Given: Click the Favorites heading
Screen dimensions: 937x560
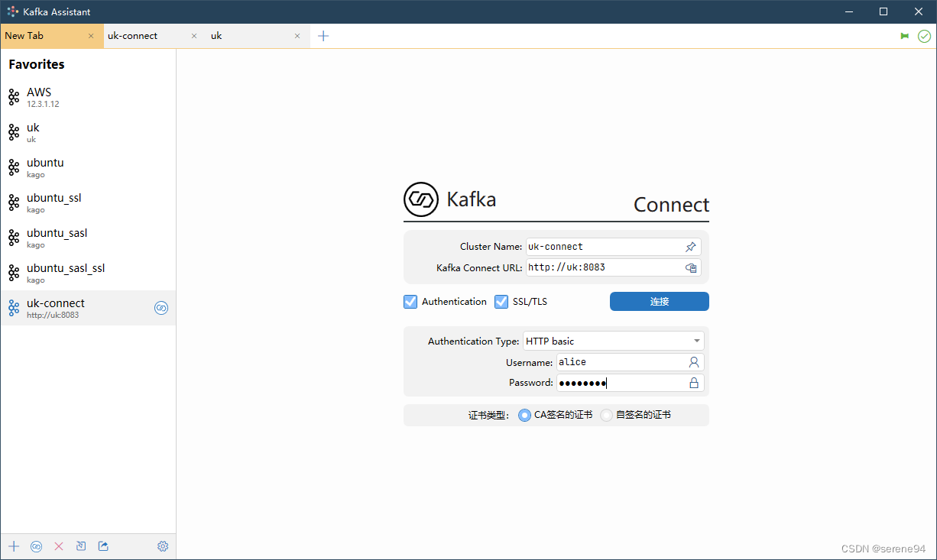Looking at the screenshot, I should click(37, 64).
